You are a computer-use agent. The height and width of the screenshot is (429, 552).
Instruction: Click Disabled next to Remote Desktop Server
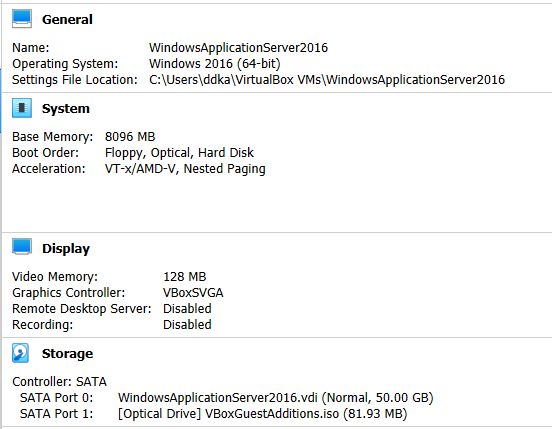click(187, 309)
